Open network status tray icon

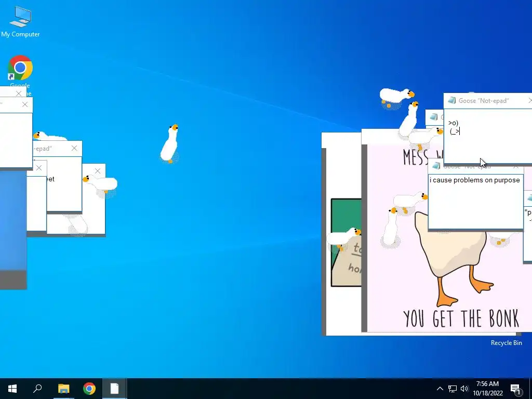click(x=453, y=389)
